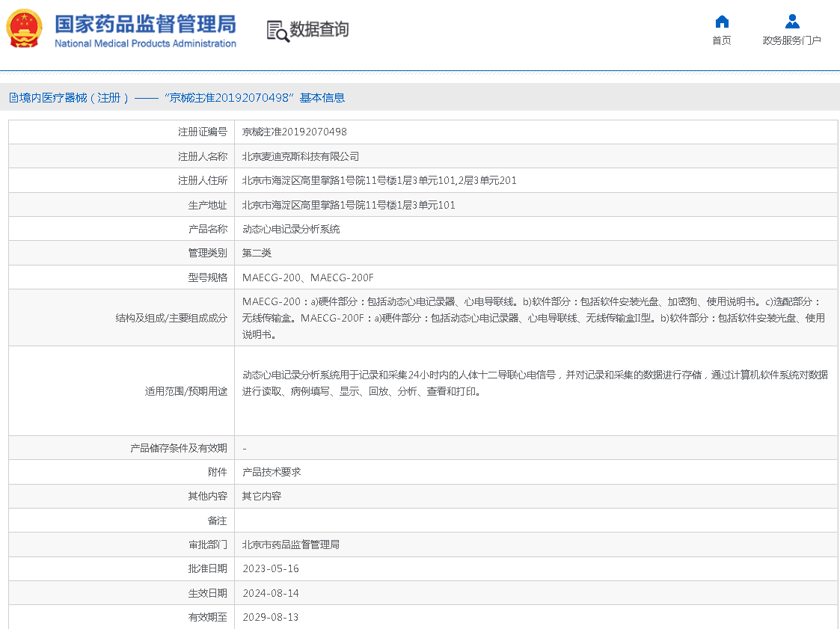Click the government service portal person icon
Viewport: 840px width, 629px height.
tap(791, 22)
